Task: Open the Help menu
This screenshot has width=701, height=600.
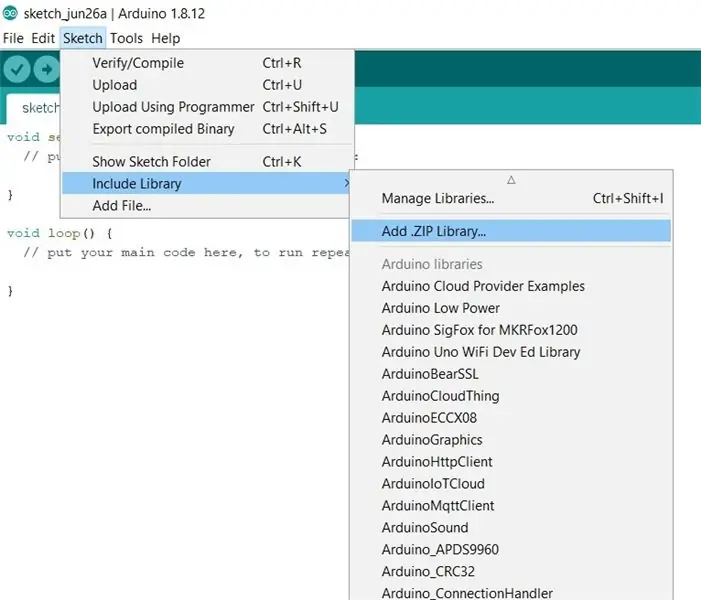Action: [x=165, y=38]
